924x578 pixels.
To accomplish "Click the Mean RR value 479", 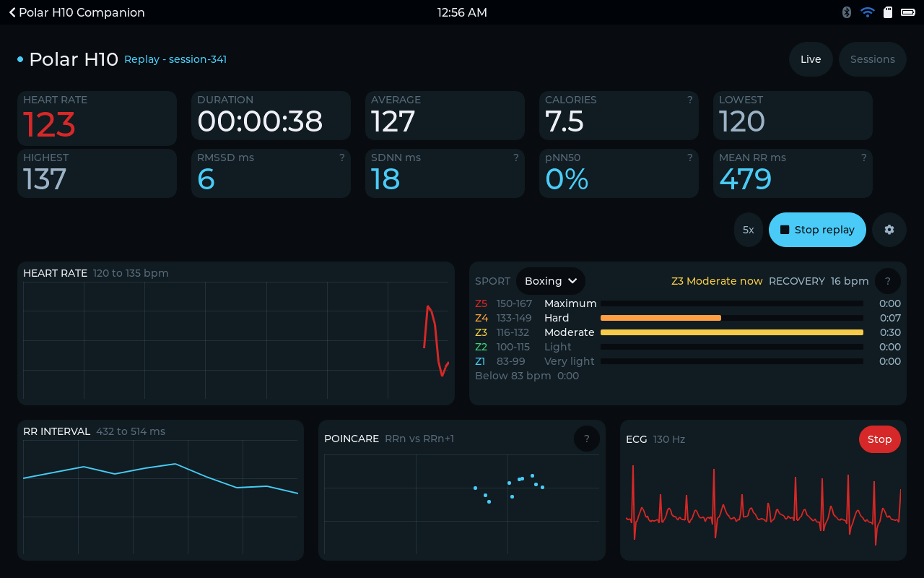I will tap(746, 179).
